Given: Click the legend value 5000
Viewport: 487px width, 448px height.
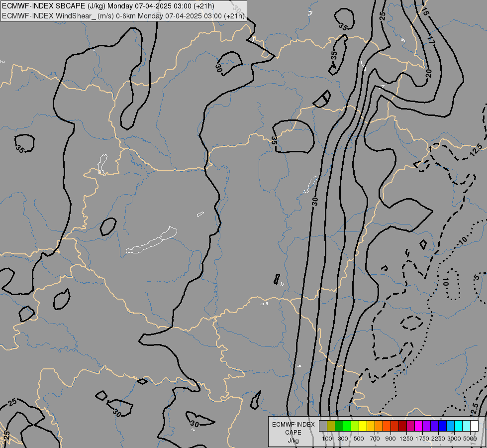Looking at the screenshot, I should pos(470,439).
